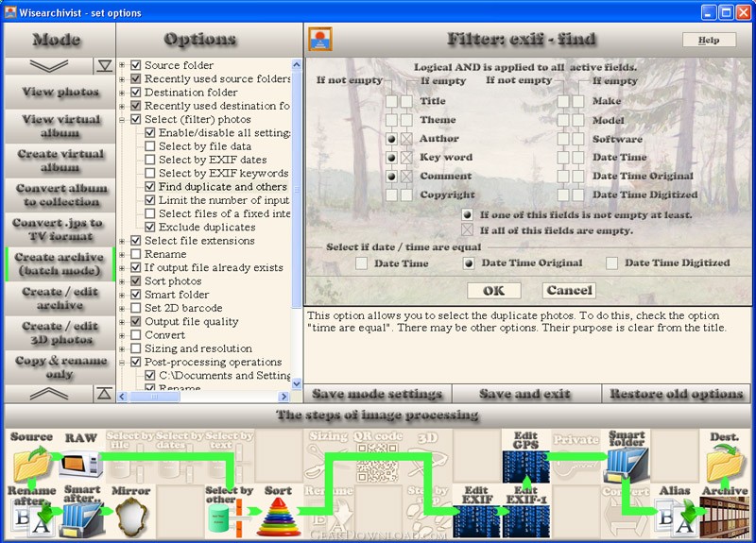Move the Mode list up with the chevron

[49, 394]
